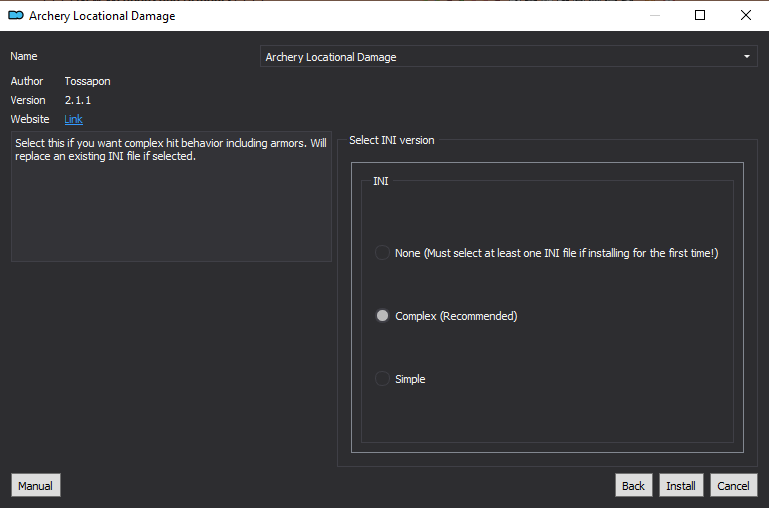
Task: Select the Simple INI radio button
Action: point(382,379)
